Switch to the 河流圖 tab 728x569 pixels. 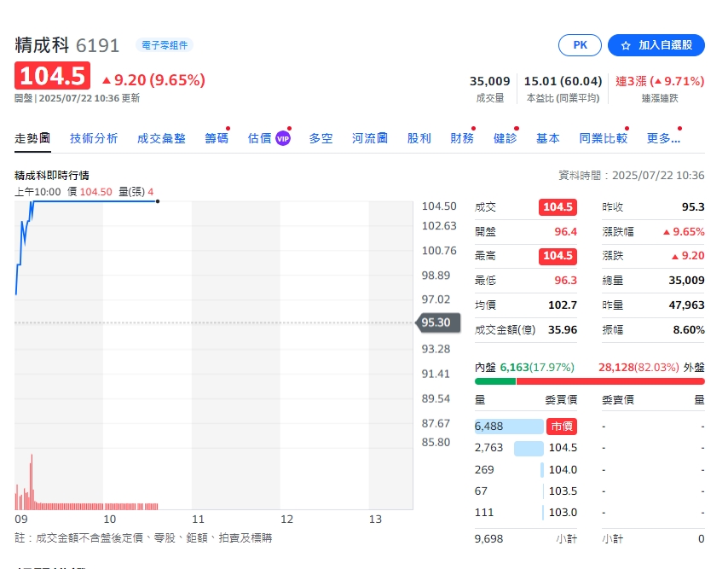369,136
